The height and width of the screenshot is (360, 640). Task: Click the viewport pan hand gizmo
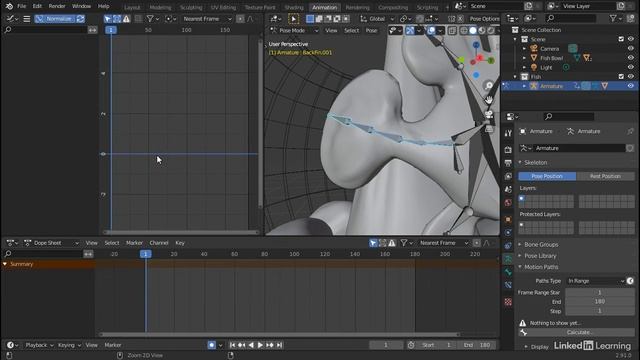pyautogui.click(x=489, y=100)
